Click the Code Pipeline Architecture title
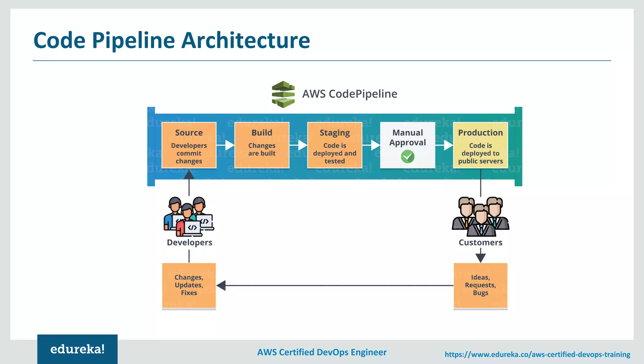This screenshot has height=364, width=644. click(x=172, y=41)
